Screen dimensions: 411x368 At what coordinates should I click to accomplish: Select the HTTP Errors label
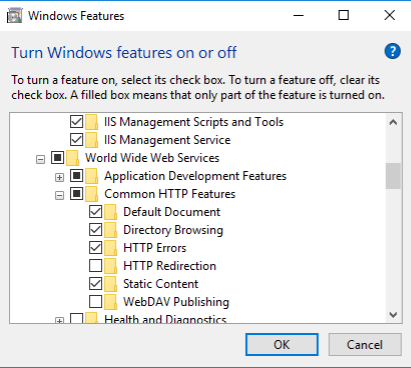pos(155,248)
